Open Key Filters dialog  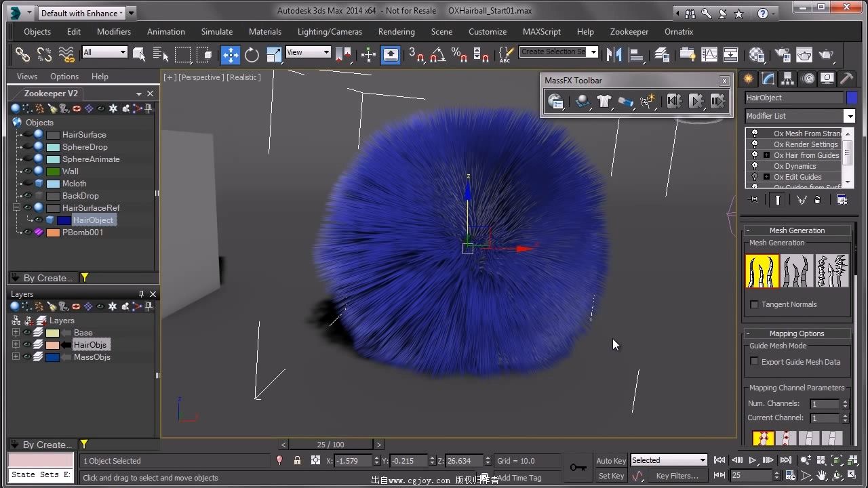tap(677, 476)
